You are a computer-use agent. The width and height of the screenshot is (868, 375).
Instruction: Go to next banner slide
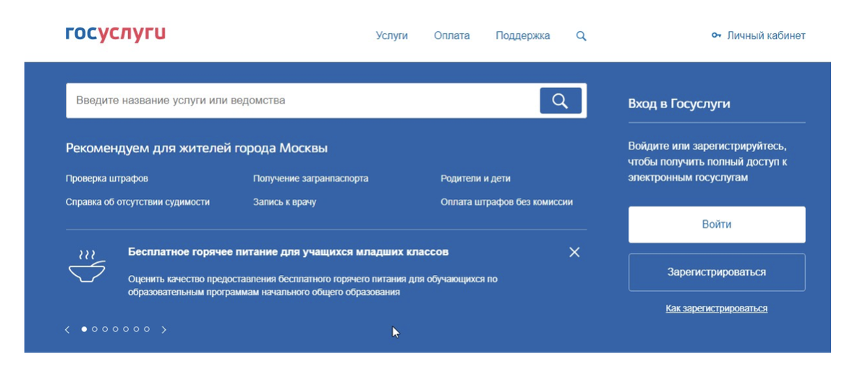(x=164, y=329)
